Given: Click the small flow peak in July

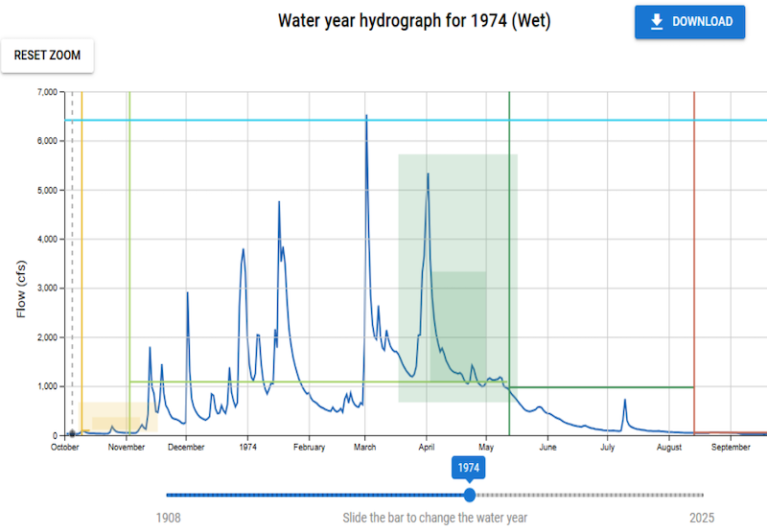Looking at the screenshot, I should coord(624,401).
